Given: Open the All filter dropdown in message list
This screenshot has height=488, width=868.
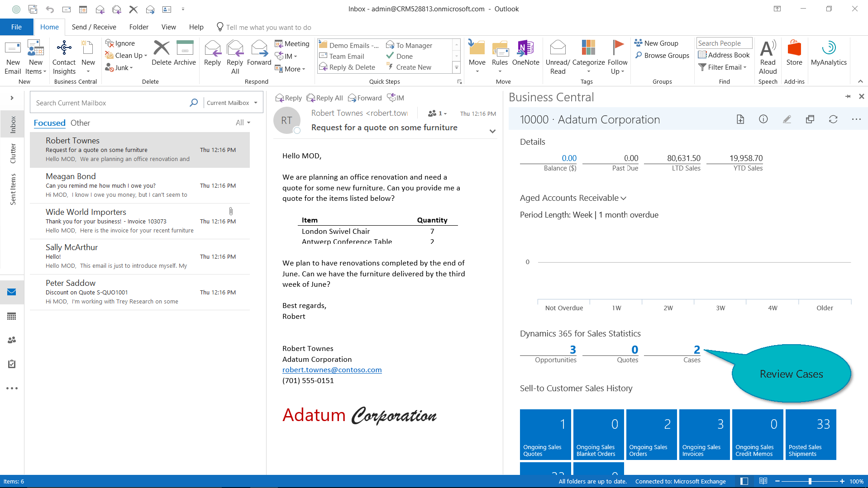Looking at the screenshot, I should coord(243,123).
